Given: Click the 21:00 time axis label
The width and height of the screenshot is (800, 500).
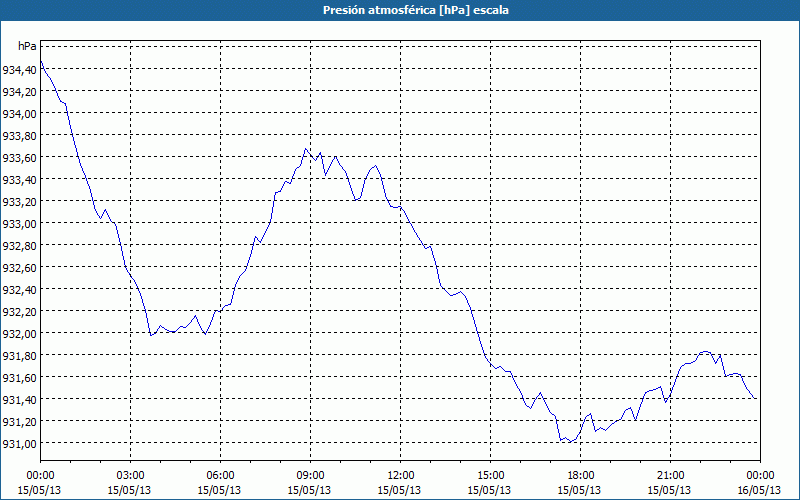Looking at the screenshot, I should 670,476.
